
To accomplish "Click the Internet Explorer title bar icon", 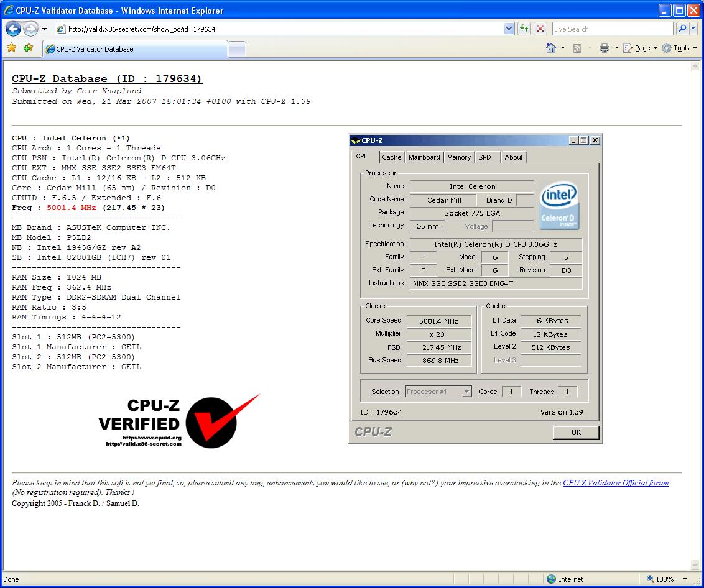I will (9, 11).
